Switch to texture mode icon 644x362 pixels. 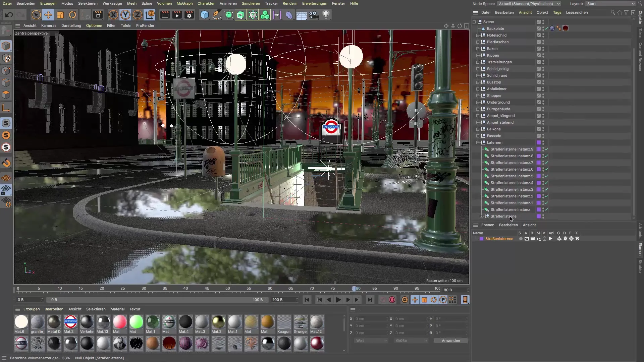[6, 58]
